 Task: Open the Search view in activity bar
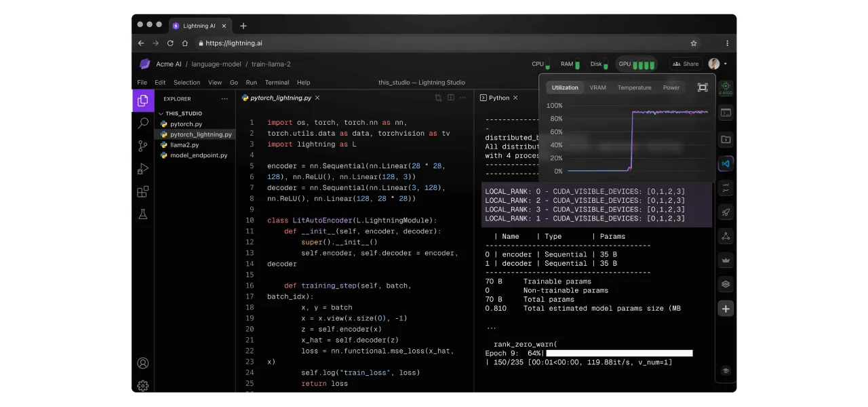[143, 123]
